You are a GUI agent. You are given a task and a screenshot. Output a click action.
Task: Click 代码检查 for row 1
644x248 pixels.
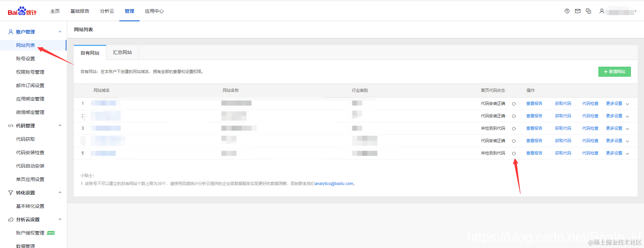tap(590, 104)
